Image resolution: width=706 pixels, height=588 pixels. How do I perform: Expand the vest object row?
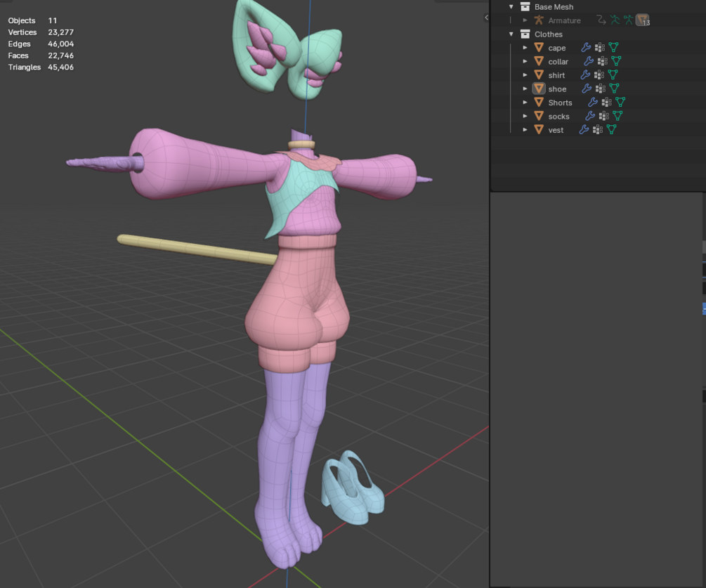525,130
